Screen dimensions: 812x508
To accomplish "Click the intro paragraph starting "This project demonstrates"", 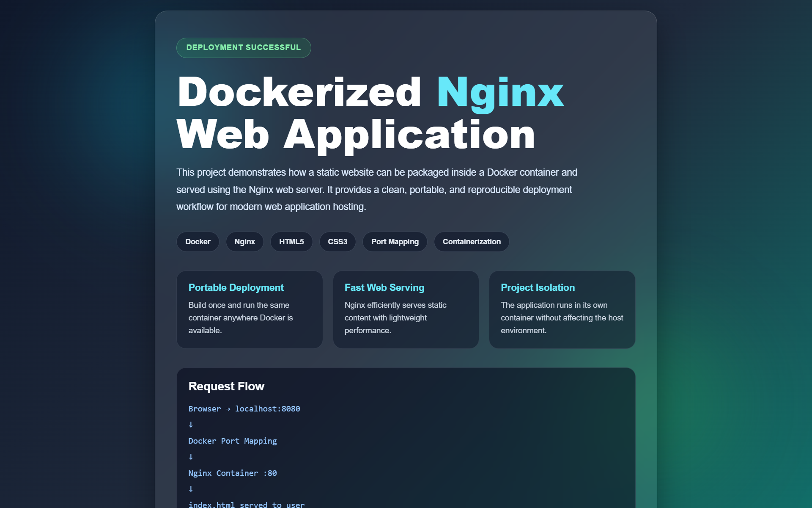I will [377, 190].
